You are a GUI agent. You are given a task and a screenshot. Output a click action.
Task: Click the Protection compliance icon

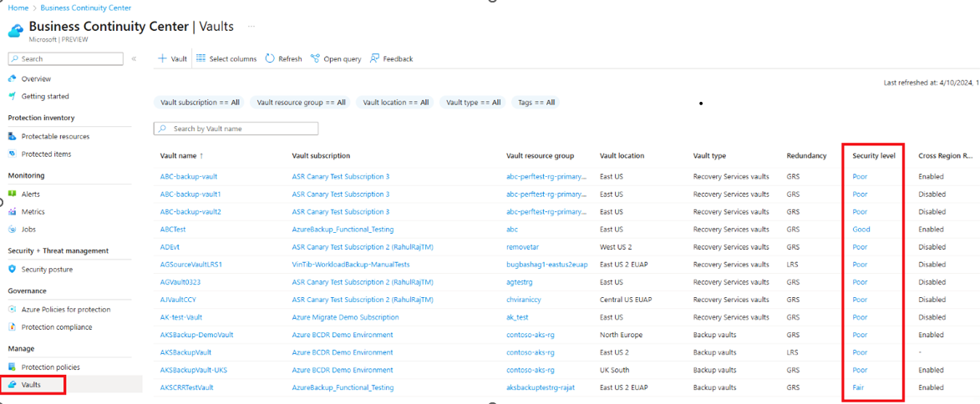click(x=12, y=326)
